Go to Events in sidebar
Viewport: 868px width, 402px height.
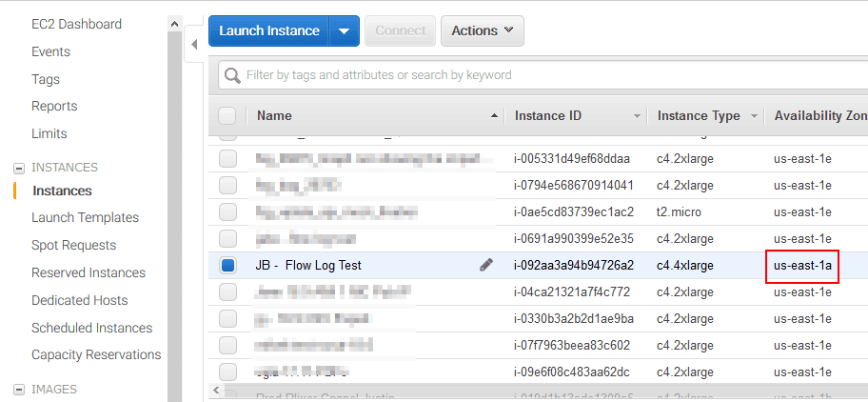51,52
